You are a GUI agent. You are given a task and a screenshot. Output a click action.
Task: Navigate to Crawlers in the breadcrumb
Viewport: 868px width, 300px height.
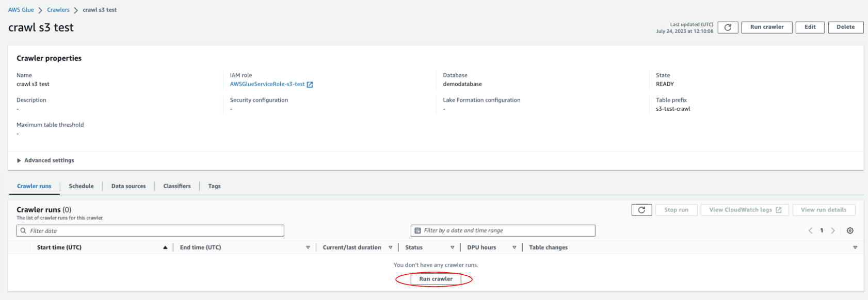[58, 10]
